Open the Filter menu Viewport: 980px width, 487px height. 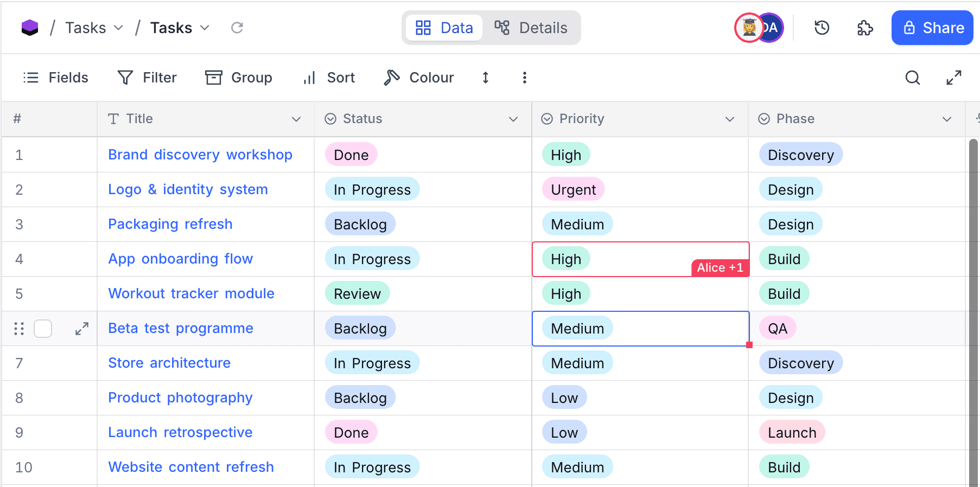coord(147,78)
